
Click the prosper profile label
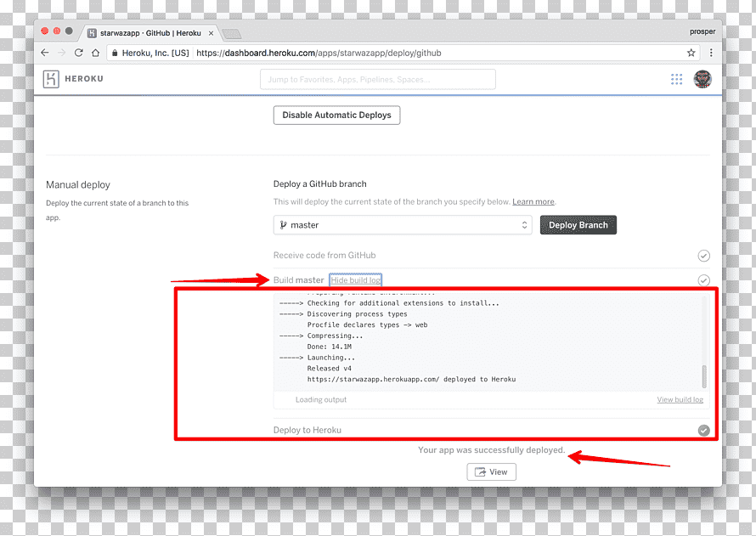[x=702, y=31]
